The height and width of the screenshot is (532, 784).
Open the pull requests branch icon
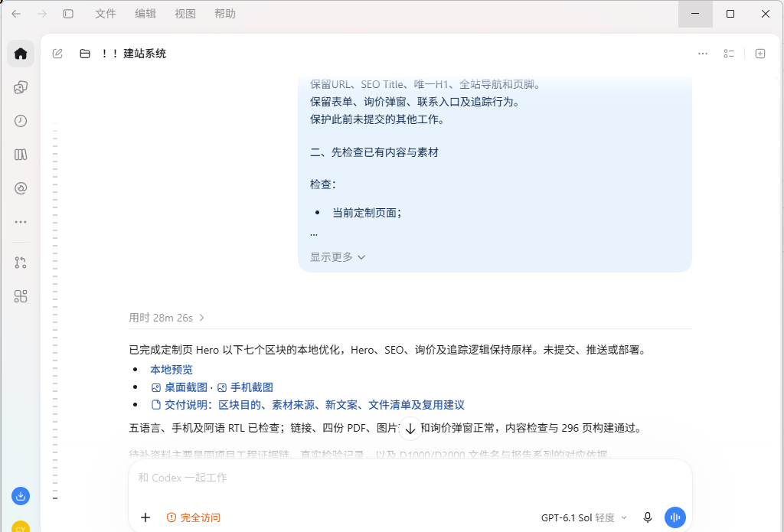21,263
